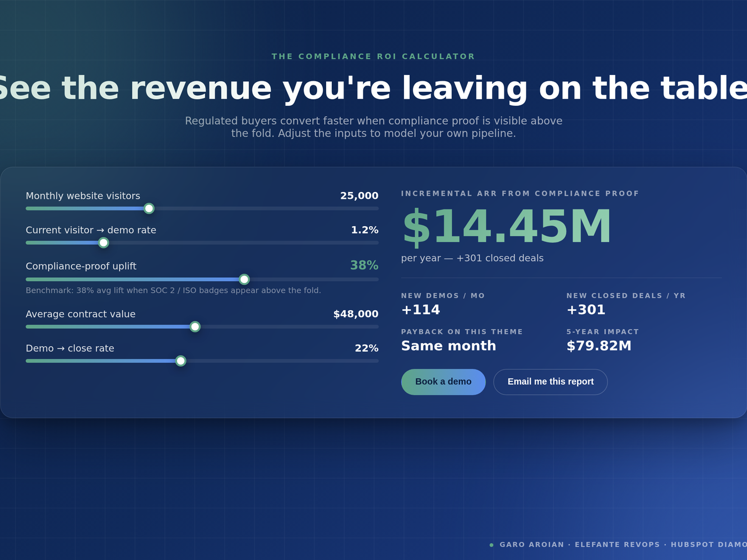Click the Average contract value label
Image resolution: width=747 pixels, height=560 pixels.
(81, 314)
